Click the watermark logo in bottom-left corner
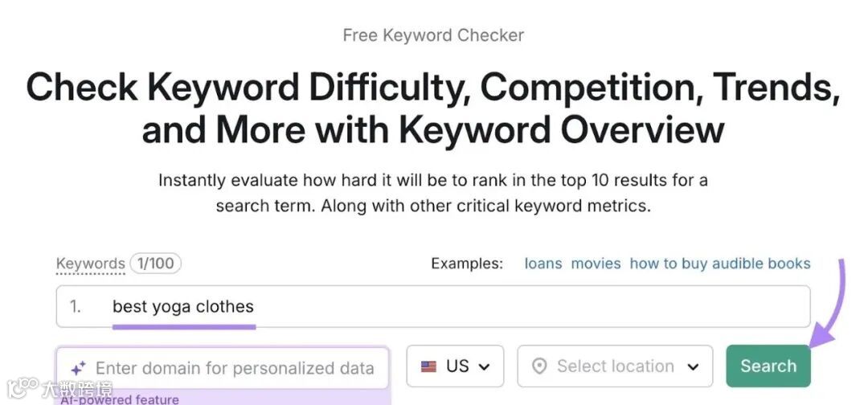Screen dimensions: 868x405 point(56,390)
